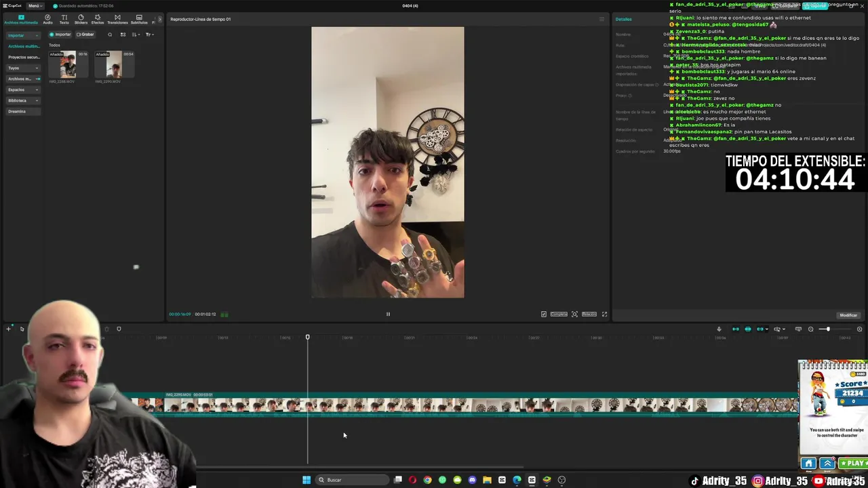The image size is (868, 488).
Task: Open the Texto tools tab
Action: (x=64, y=19)
